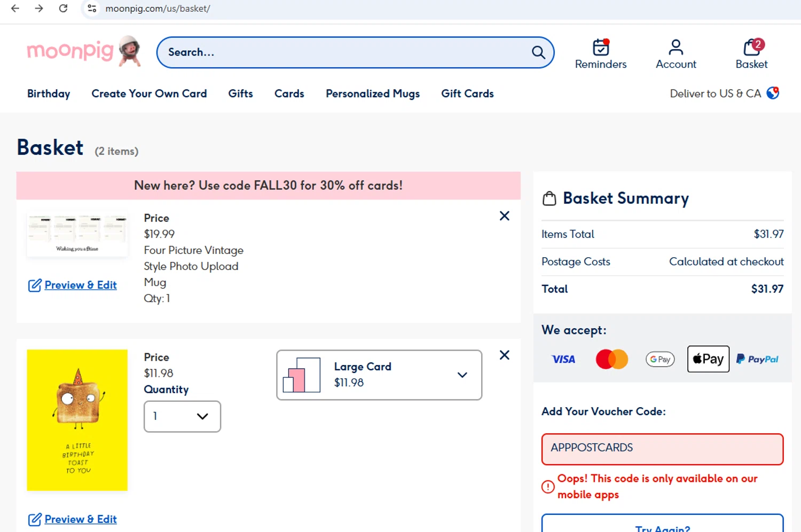The height and width of the screenshot is (532, 801).
Task: Open the Gift Cards menu
Action: 467,94
